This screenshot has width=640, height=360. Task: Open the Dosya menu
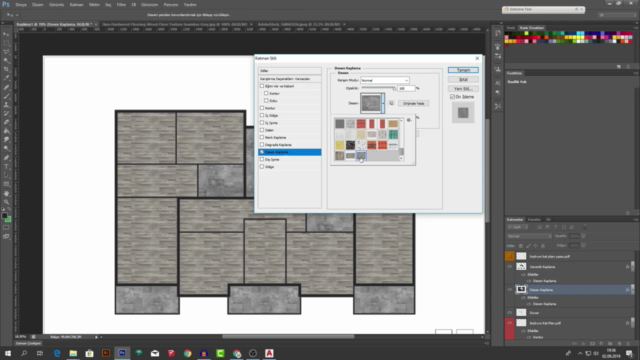(x=21, y=4)
